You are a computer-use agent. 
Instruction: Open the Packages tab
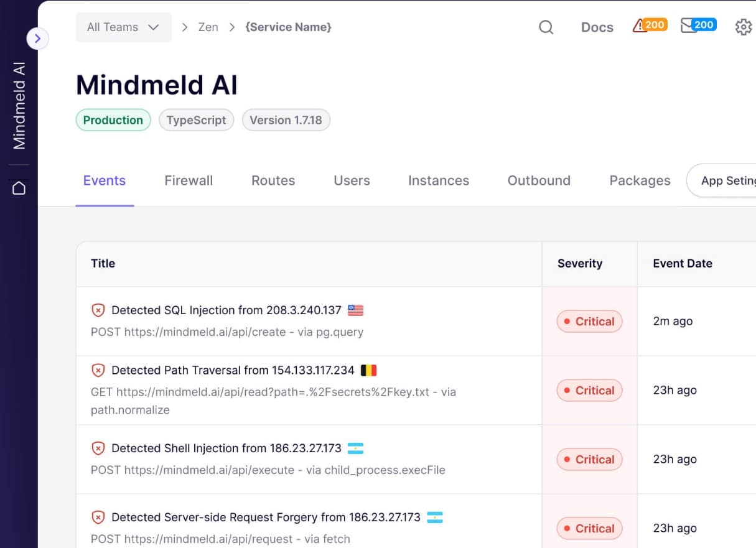(640, 180)
